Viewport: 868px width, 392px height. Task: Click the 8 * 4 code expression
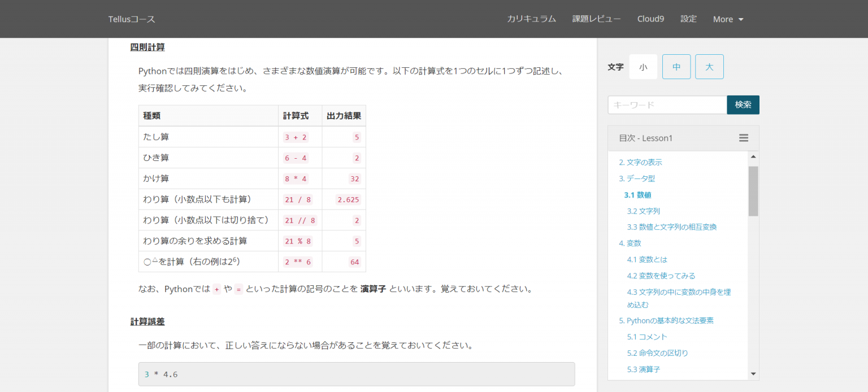pyautogui.click(x=296, y=179)
